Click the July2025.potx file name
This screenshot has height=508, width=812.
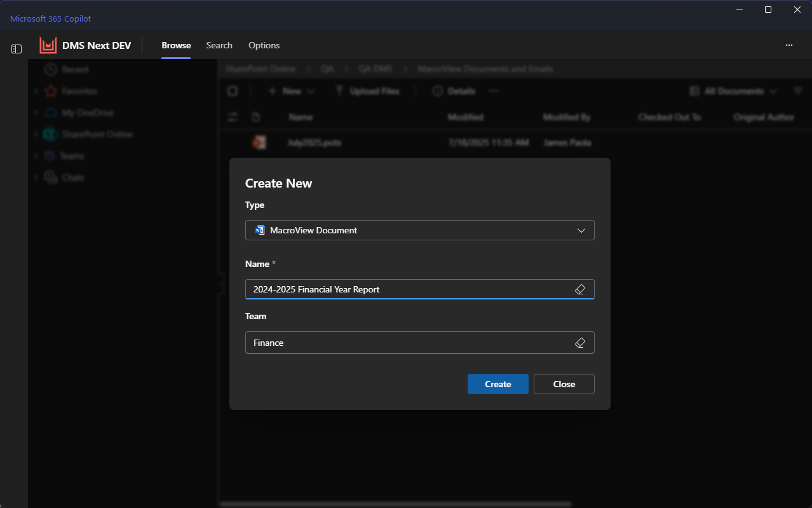[315, 143]
